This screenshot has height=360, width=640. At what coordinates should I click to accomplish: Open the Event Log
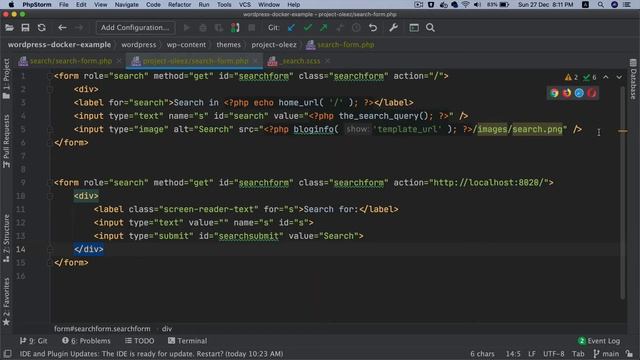599,341
